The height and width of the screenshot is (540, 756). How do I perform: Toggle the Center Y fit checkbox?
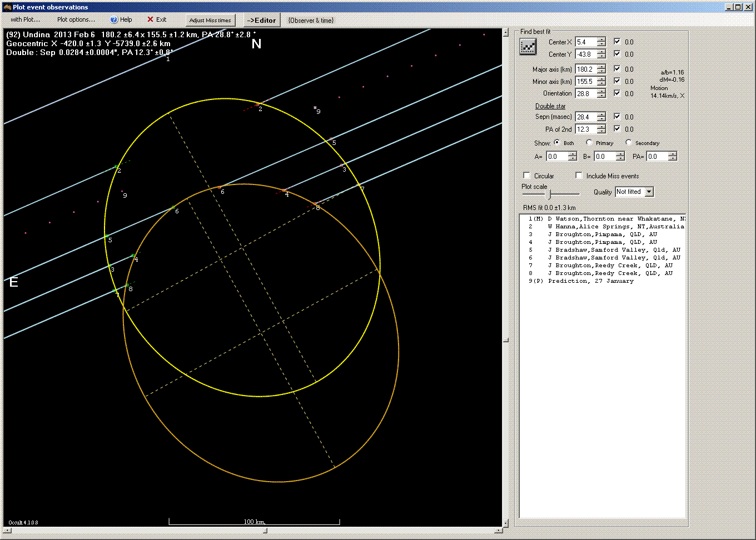click(x=617, y=53)
